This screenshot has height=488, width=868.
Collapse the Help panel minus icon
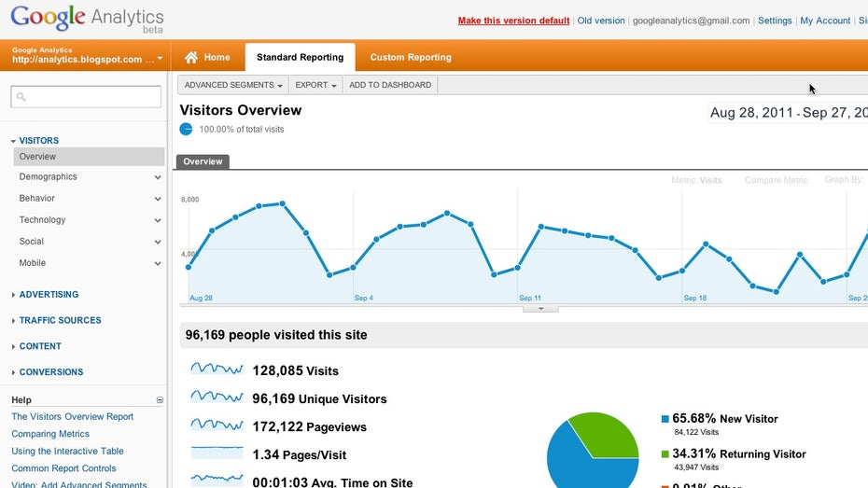(x=160, y=399)
